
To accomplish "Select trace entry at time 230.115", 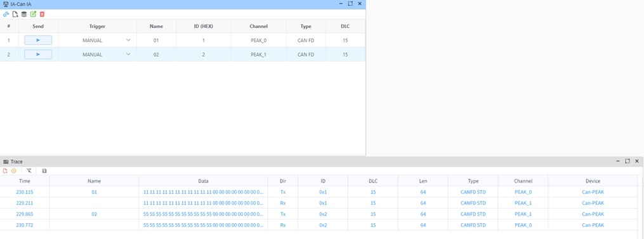I will click(x=24, y=192).
